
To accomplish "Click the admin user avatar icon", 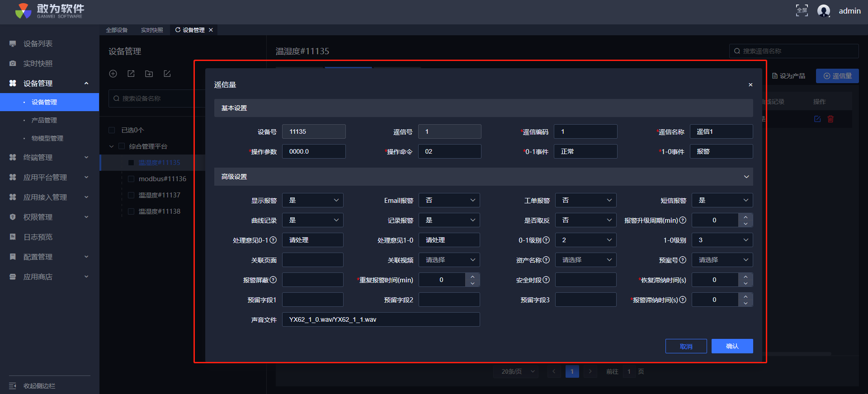I will coord(823,11).
